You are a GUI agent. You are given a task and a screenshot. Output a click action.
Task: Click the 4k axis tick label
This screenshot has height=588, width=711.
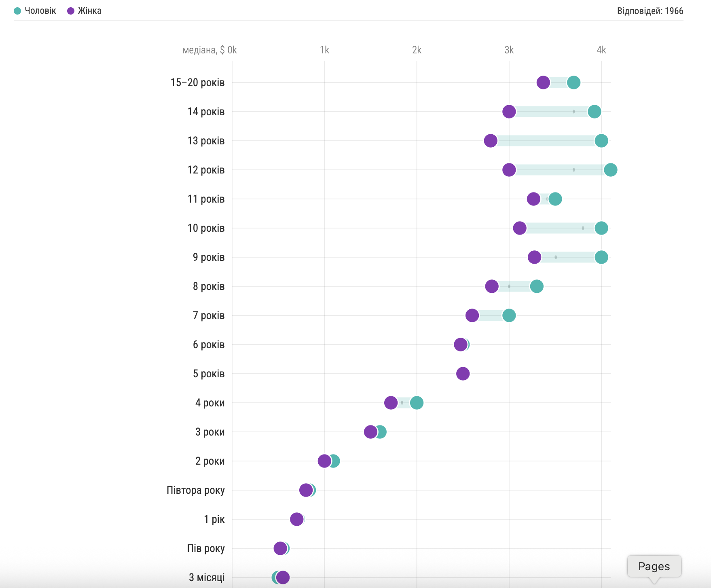click(601, 50)
